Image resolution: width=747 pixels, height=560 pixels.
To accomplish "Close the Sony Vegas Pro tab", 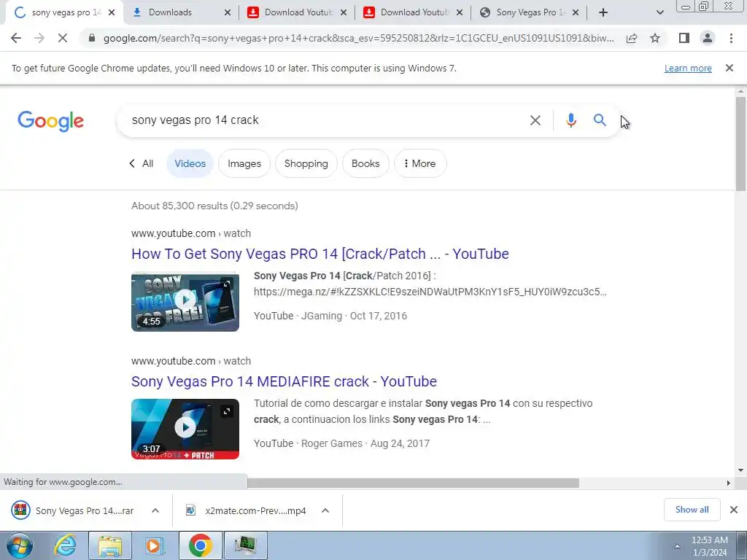I will tap(576, 12).
